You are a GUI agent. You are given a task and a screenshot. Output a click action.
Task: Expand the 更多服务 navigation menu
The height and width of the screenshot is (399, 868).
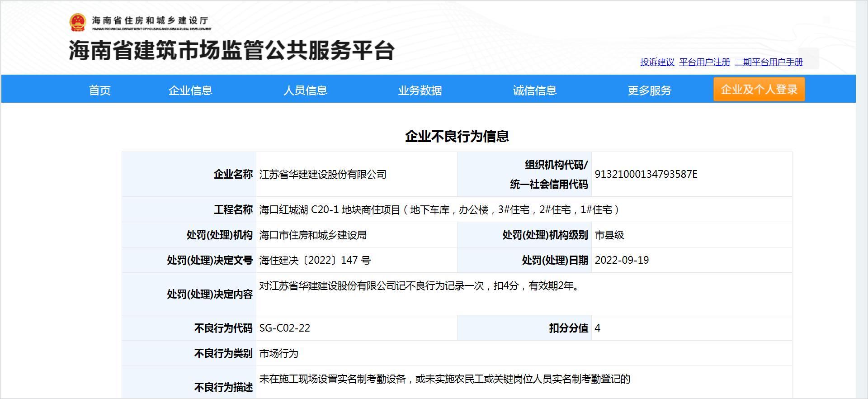point(650,90)
